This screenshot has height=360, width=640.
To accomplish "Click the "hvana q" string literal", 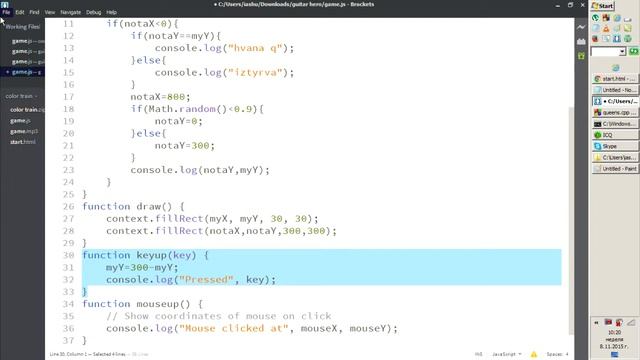I will [x=255, y=48].
